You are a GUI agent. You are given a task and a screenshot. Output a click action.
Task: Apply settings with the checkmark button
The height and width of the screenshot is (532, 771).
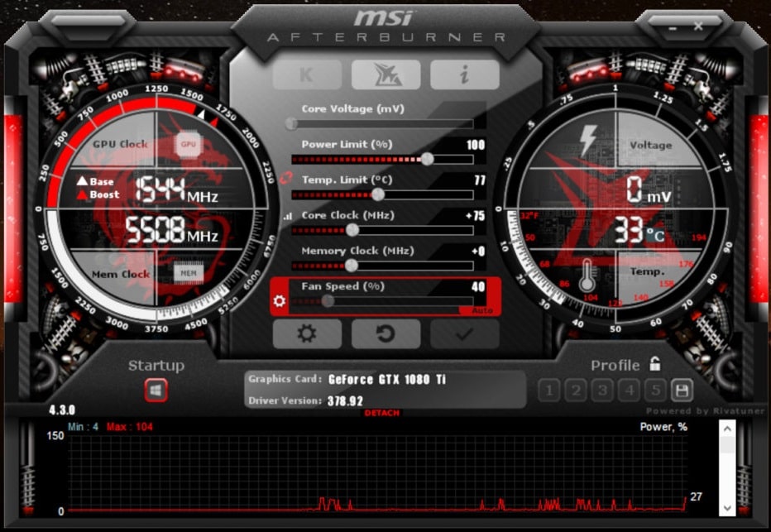pos(465,334)
